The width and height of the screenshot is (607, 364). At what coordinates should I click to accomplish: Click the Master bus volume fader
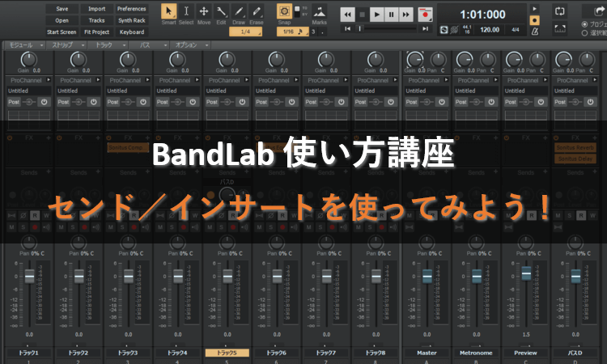tap(427, 276)
